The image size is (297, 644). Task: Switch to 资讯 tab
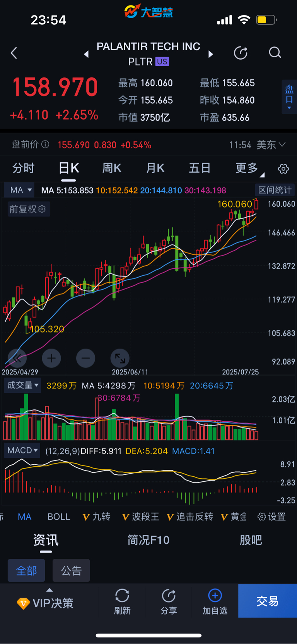click(x=46, y=540)
